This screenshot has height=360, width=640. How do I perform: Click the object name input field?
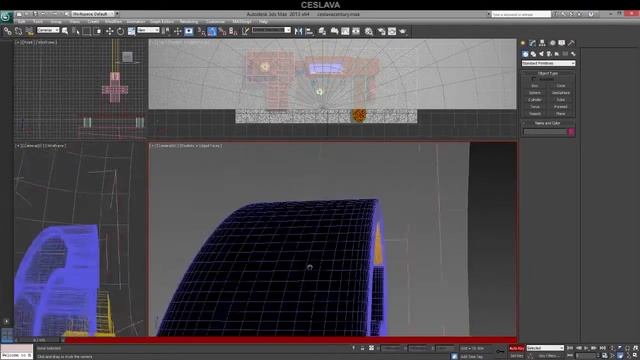(x=545, y=132)
